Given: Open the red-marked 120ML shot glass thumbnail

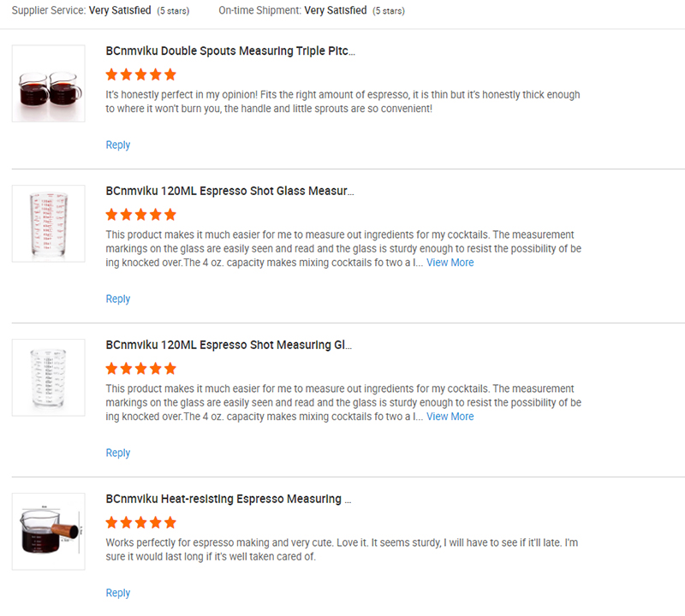Looking at the screenshot, I should pos(48,223).
